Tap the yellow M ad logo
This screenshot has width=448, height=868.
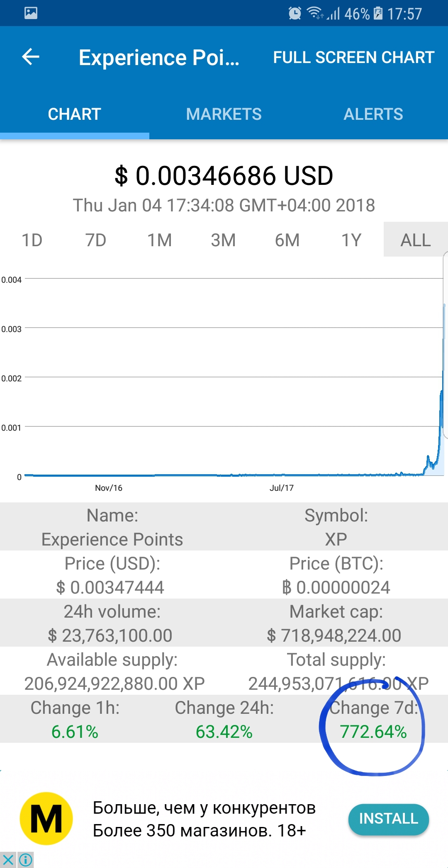(46, 819)
